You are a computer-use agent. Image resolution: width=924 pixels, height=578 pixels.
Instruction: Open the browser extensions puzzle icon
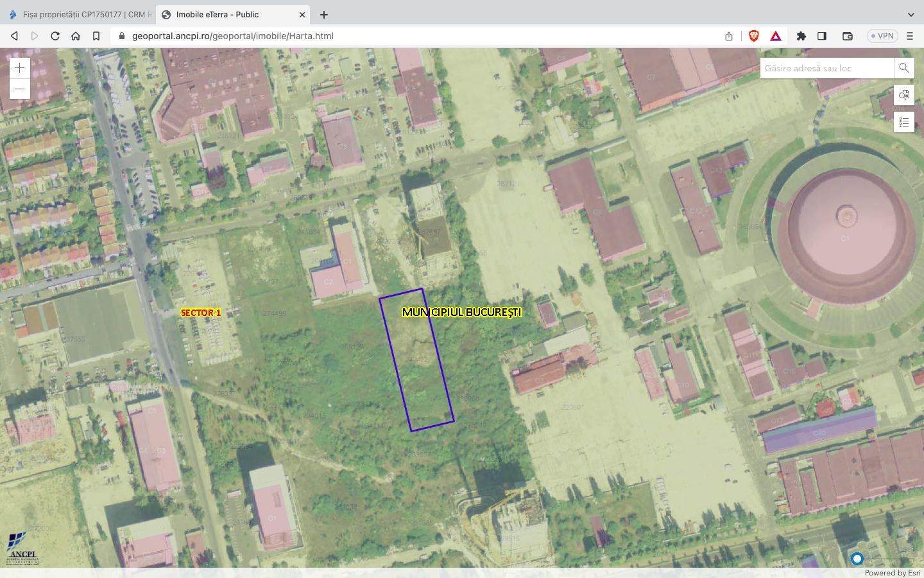click(801, 36)
